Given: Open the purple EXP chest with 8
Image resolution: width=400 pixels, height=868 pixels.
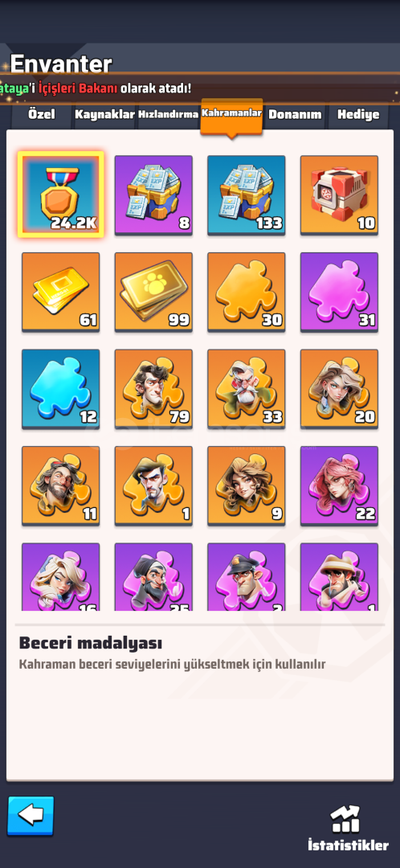Looking at the screenshot, I should point(153,194).
